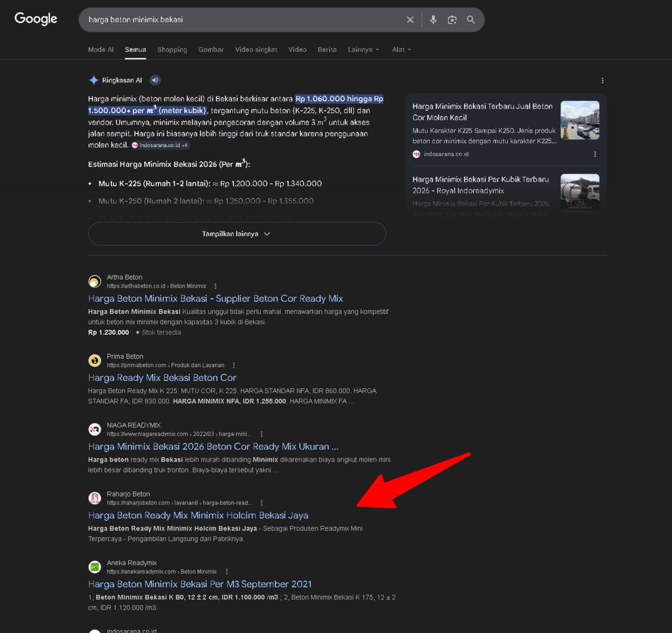The height and width of the screenshot is (633, 672).
Task: Clear the search box text
Action: pyautogui.click(x=410, y=20)
